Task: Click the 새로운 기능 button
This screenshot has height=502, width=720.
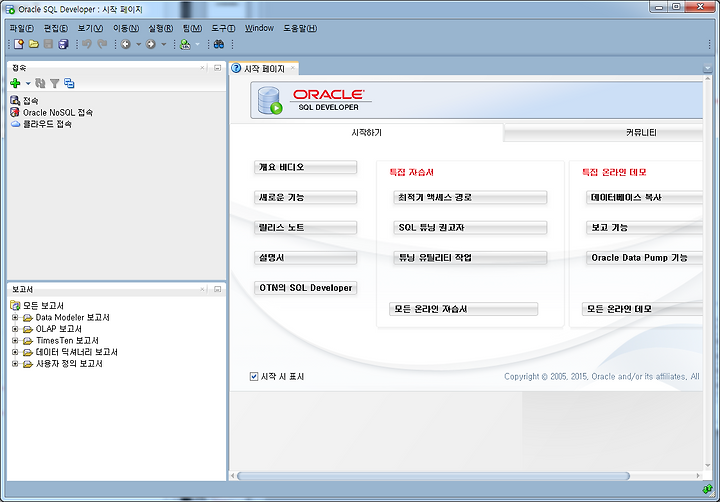Action: 305,197
